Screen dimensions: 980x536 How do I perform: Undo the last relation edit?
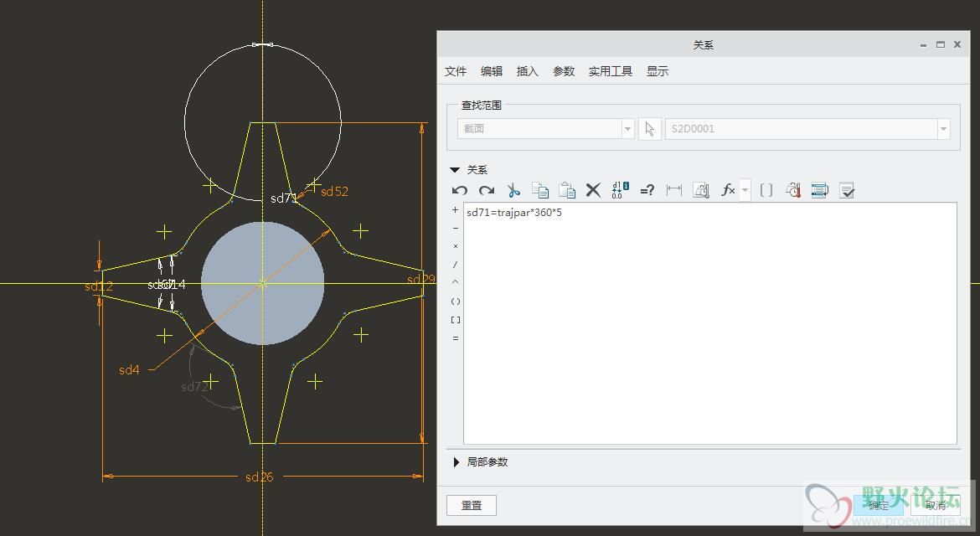459,190
